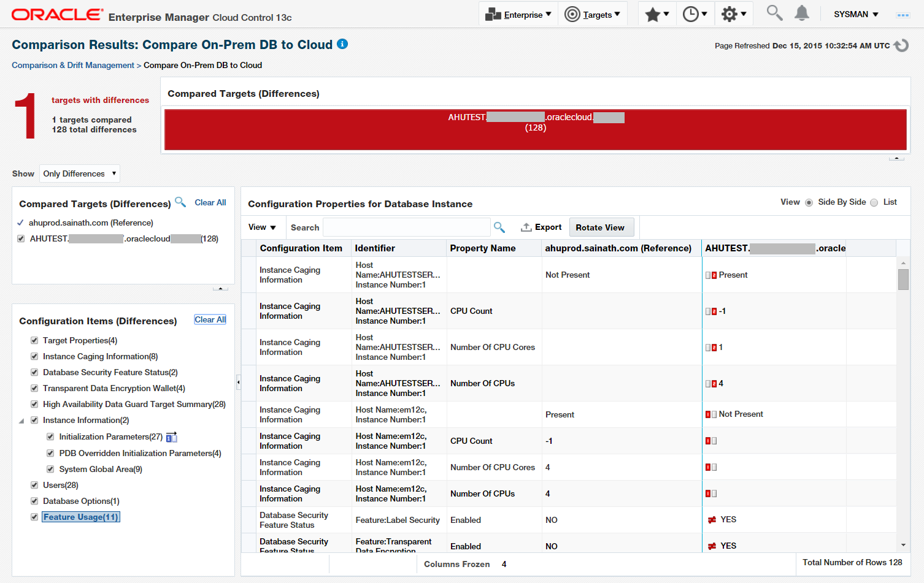
Task: Open the Enterprise menu
Action: click(518, 14)
